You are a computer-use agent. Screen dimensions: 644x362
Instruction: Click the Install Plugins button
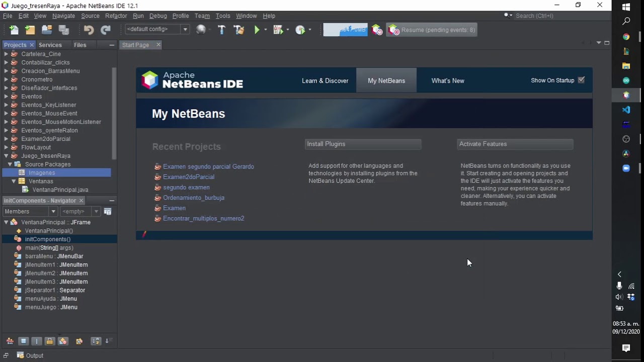[x=363, y=144]
